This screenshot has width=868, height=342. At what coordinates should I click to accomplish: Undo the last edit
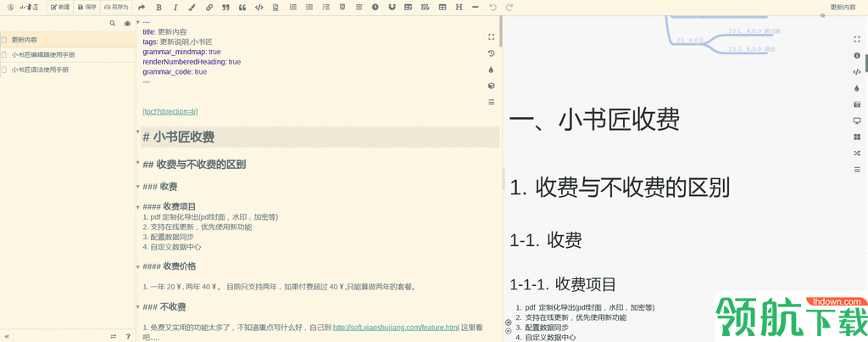(x=492, y=7)
